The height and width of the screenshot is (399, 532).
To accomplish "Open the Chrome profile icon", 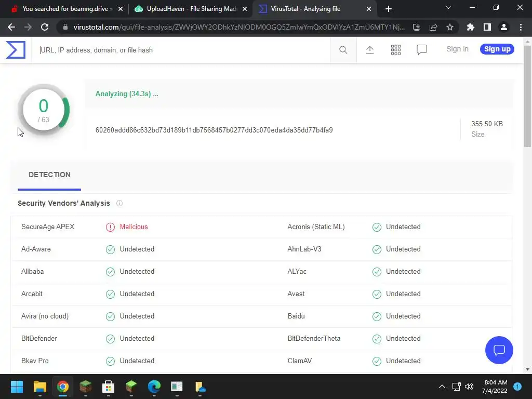I will [504, 27].
